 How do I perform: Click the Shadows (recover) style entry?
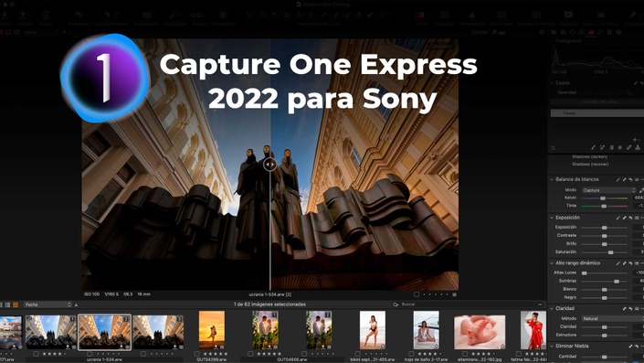590,164
